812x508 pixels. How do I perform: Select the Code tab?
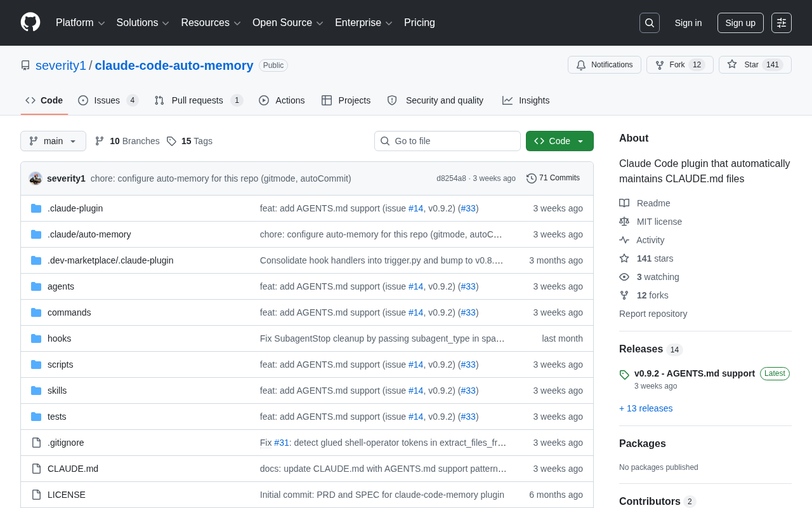[x=44, y=100]
